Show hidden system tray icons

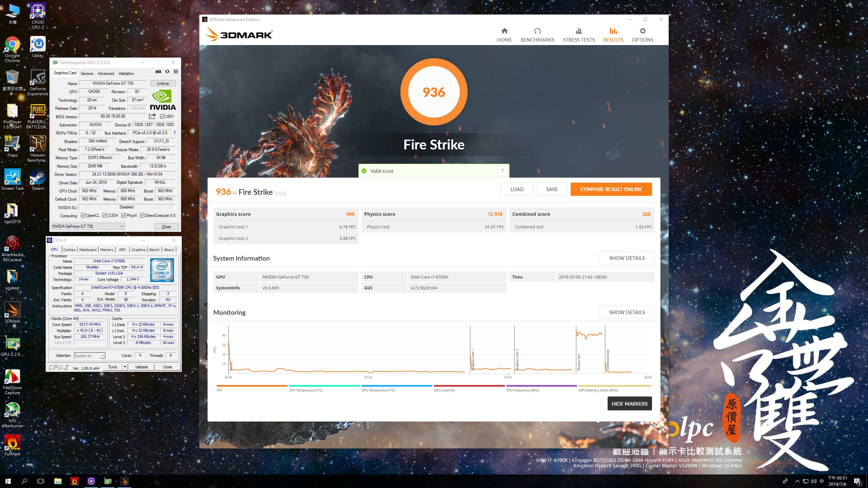point(797,481)
